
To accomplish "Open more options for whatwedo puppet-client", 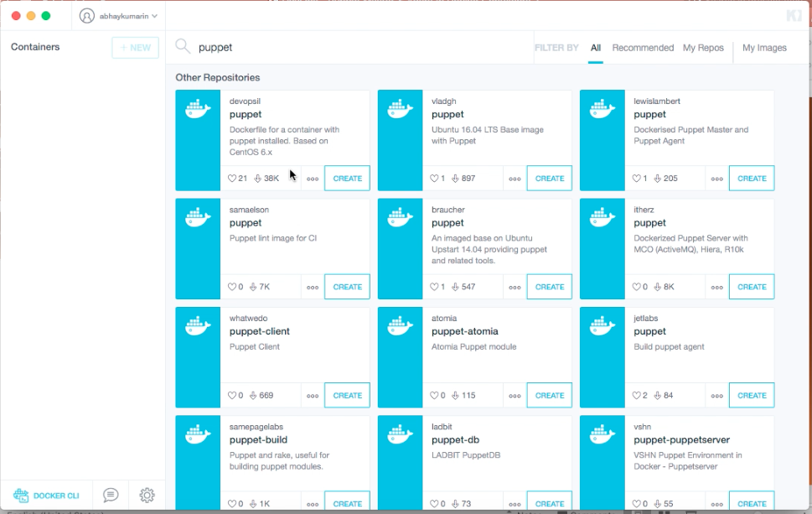I will pyautogui.click(x=313, y=396).
